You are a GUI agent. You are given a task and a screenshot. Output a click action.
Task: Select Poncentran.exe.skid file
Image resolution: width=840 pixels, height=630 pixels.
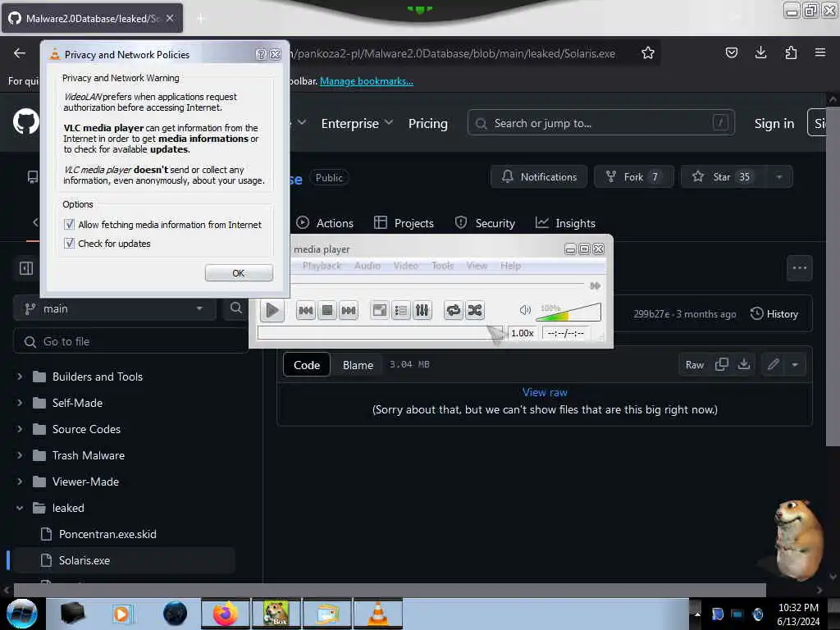(x=107, y=534)
